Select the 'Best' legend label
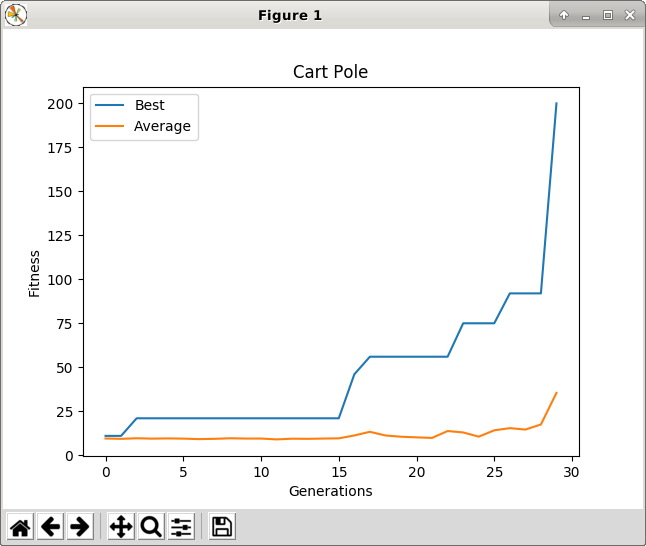This screenshot has width=646, height=546. tap(149, 105)
